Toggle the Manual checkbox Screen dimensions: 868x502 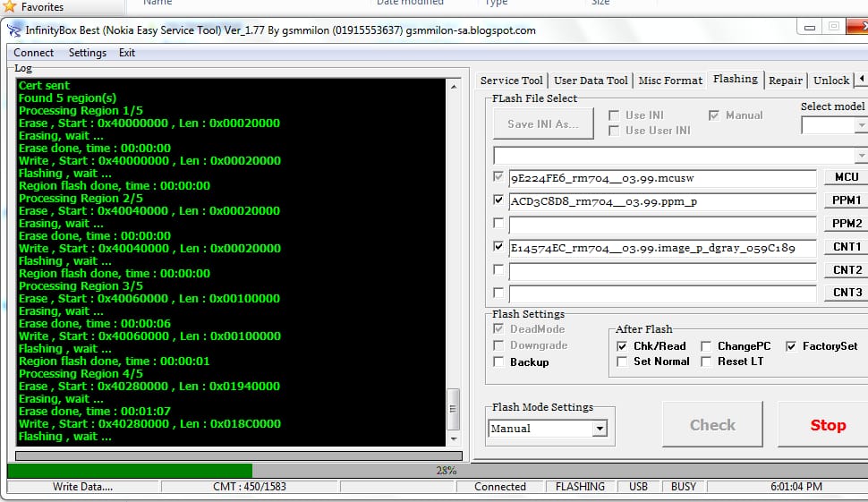tap(713, 115)
